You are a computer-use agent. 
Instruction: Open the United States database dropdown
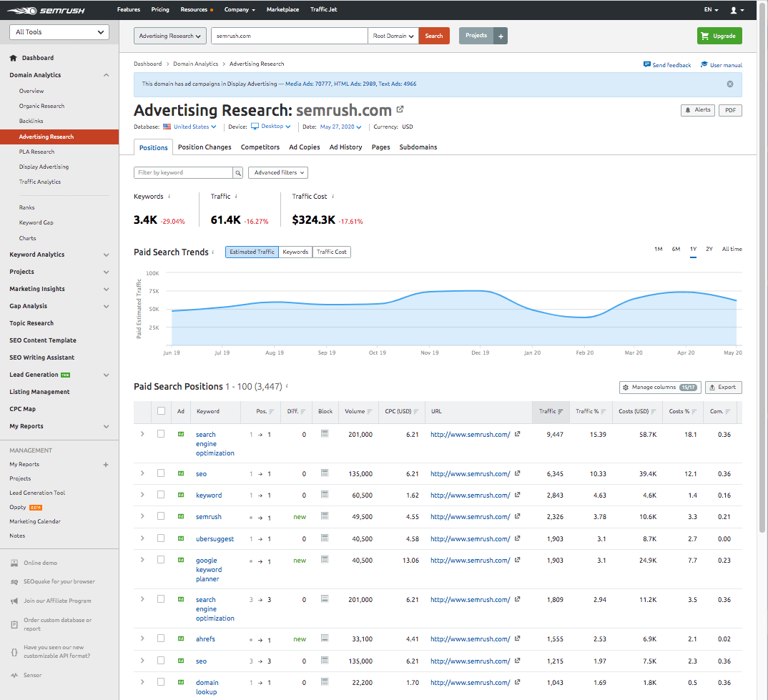coord(189,127)
